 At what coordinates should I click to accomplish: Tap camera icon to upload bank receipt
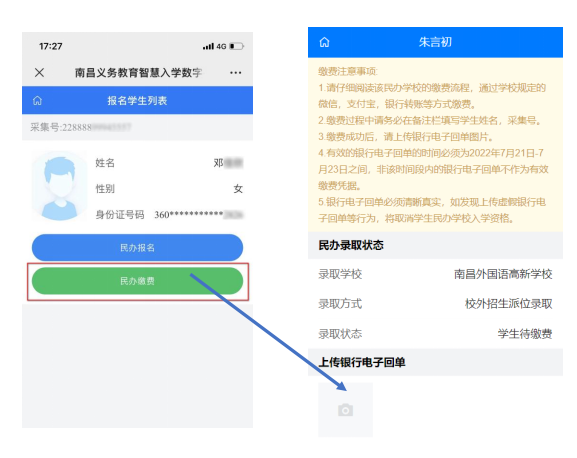pyautogui.click(x=345, y=410)
